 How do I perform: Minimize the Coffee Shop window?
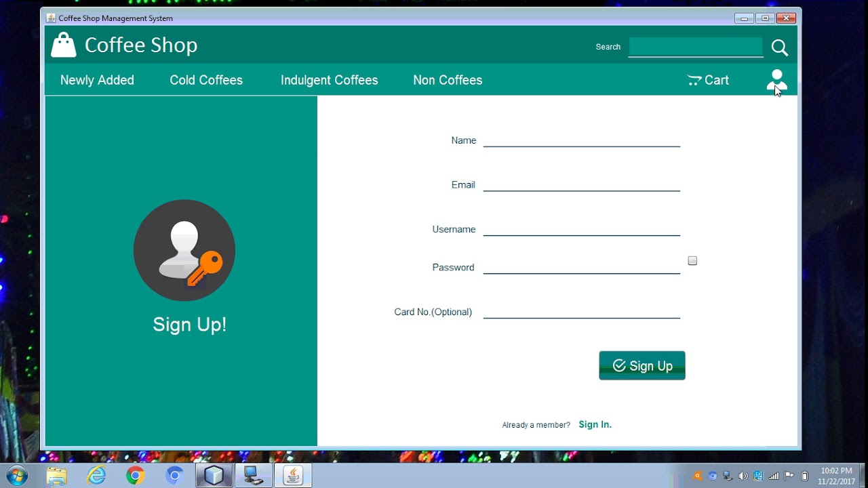tap(745, 18)
